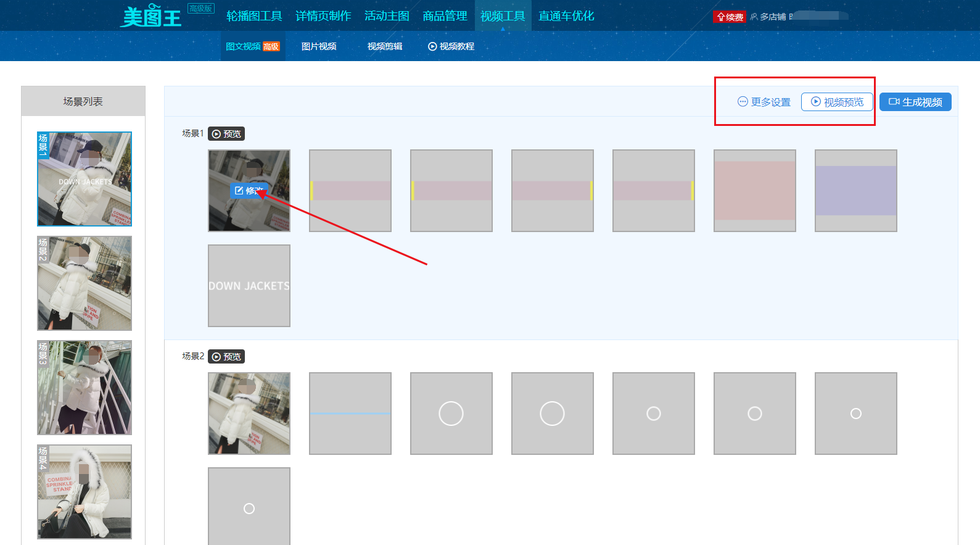This screenshot has height=545, width=980.
Task: Switch to the 图片视频 tab
Action: pos(319,46)
